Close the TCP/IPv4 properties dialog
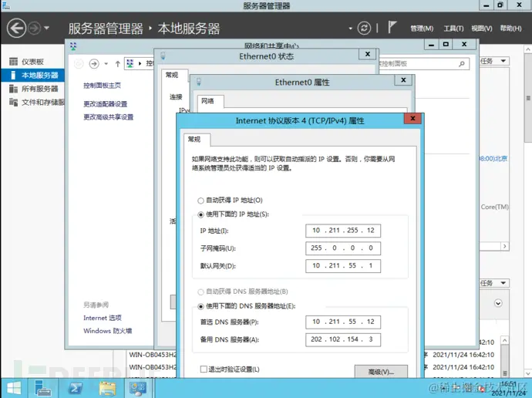Screen dimensions: 532x398 [x=412, y=119]
